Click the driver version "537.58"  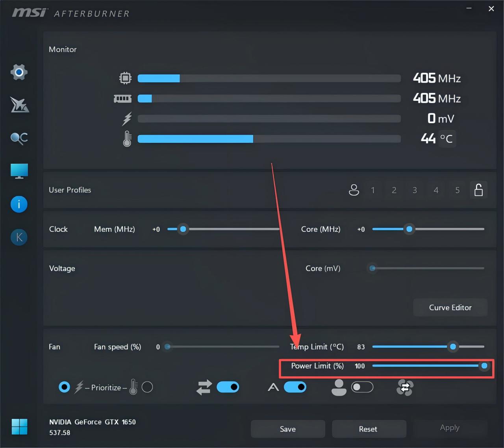[x=60, y=433]
